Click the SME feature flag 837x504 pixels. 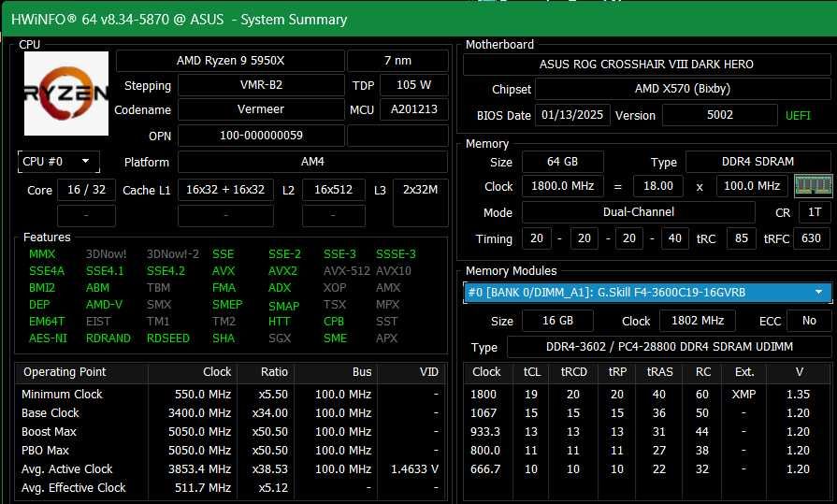coord(335,338)
